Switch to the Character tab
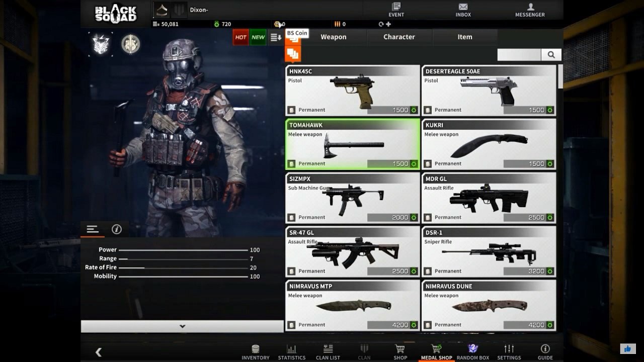The height and width of the screenshot is (362, 644). pos(399,37)
